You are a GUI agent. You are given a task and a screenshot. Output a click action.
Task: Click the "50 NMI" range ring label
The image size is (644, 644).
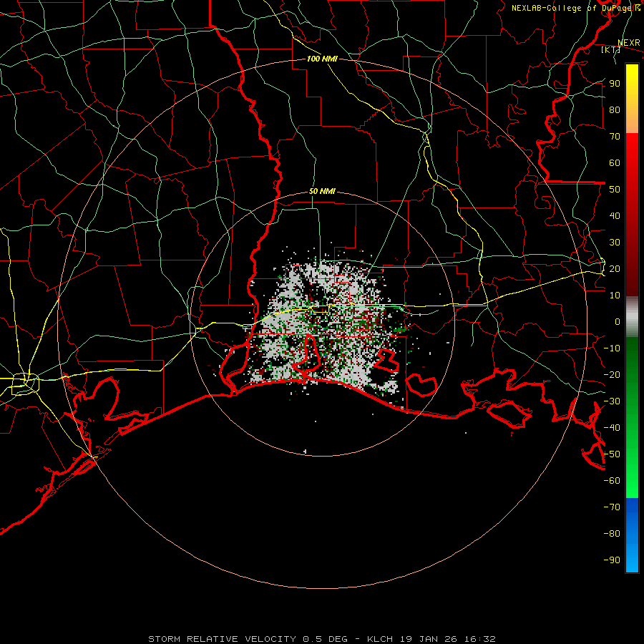[x=322, y=191]
